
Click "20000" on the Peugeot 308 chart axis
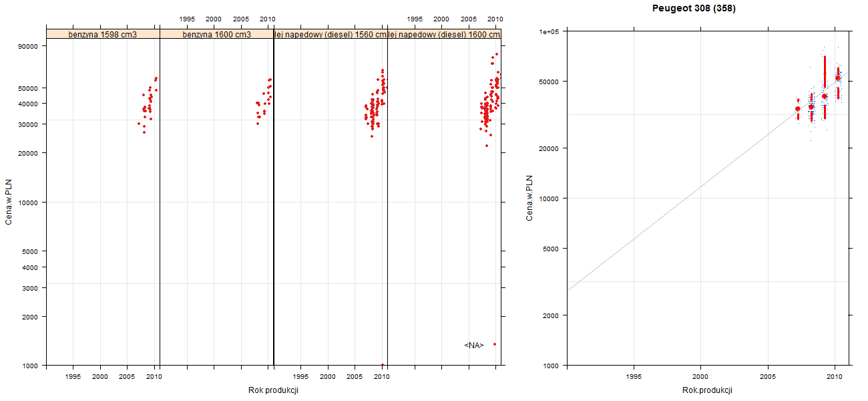click(x=550, y=148)
